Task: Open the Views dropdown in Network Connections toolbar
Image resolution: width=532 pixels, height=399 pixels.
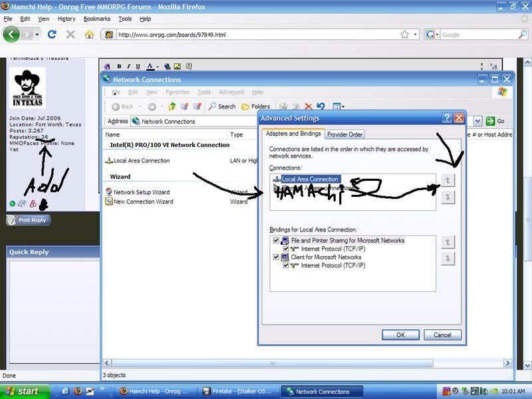Action: [338, 106]
